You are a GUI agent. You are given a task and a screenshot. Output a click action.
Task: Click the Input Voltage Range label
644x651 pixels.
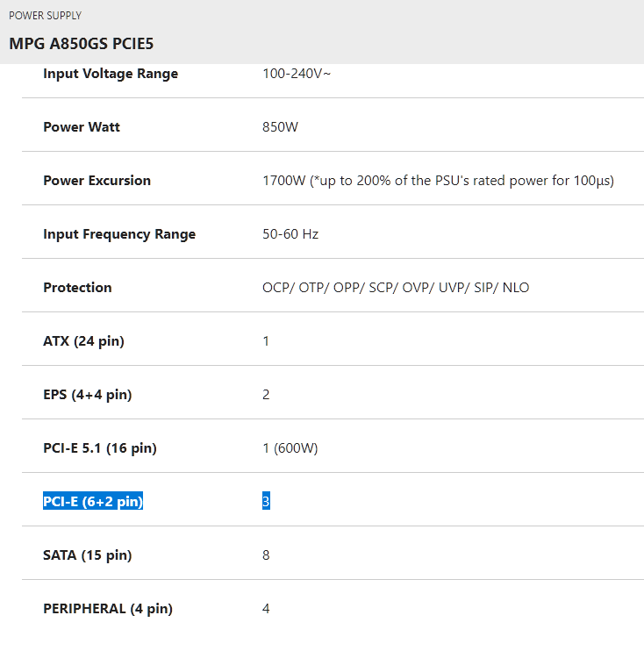pyautogui.click(x=111, y=74)
